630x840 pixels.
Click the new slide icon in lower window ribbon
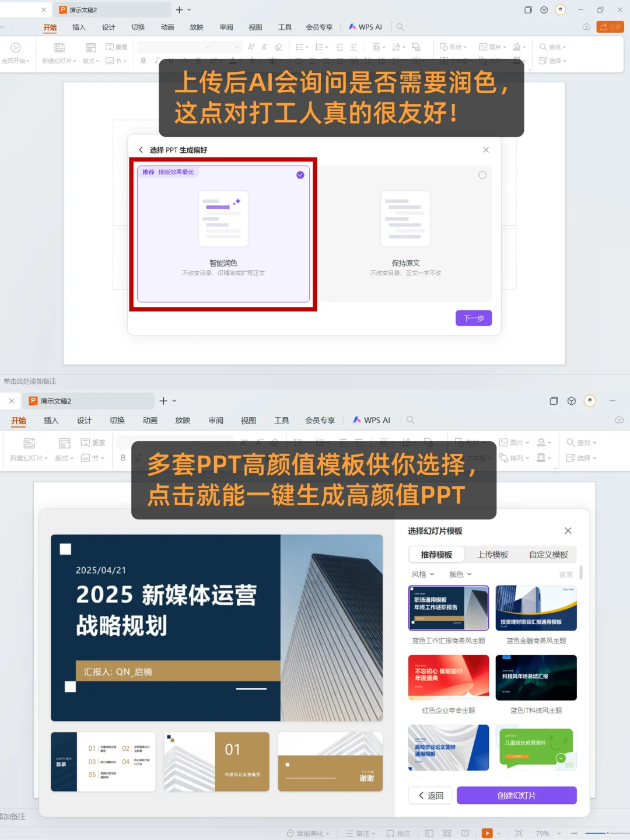coord(29,443)
